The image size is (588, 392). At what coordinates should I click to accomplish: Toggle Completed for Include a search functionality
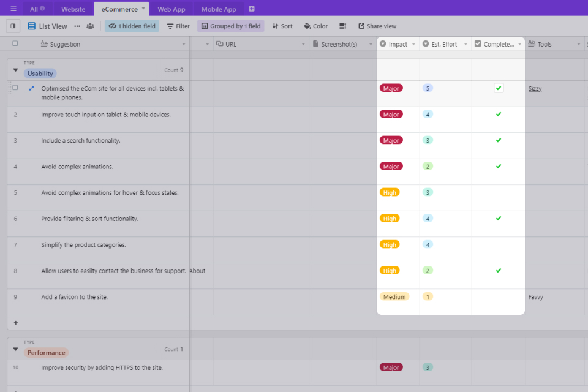click(x=499, y=140)
